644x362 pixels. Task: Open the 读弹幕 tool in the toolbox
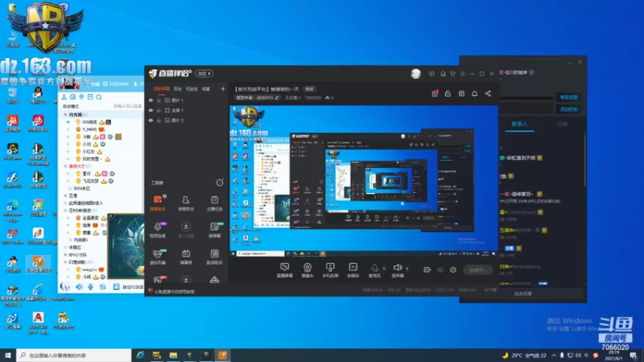pyautogui.click(x=214, y=230)
